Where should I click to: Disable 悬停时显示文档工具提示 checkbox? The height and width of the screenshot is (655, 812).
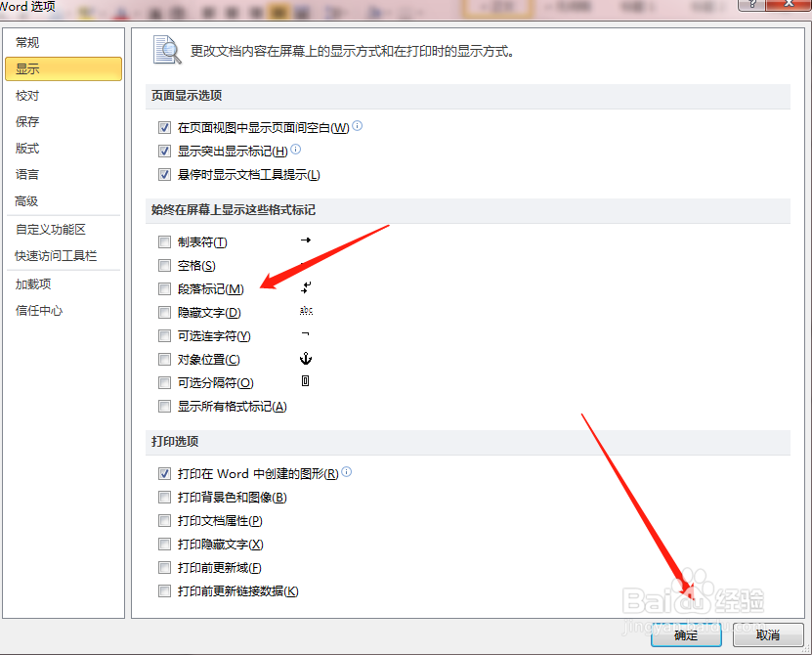(x=164, y=175)
